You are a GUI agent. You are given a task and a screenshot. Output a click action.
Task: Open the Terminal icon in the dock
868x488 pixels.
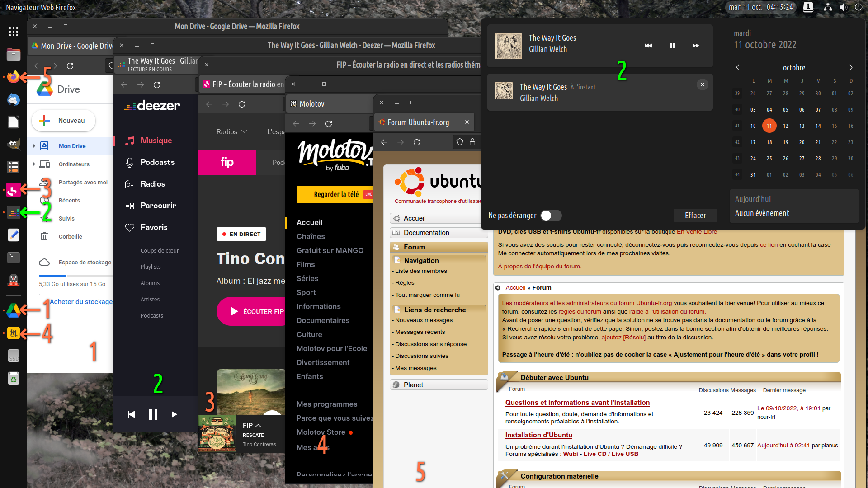coord(14,257)
